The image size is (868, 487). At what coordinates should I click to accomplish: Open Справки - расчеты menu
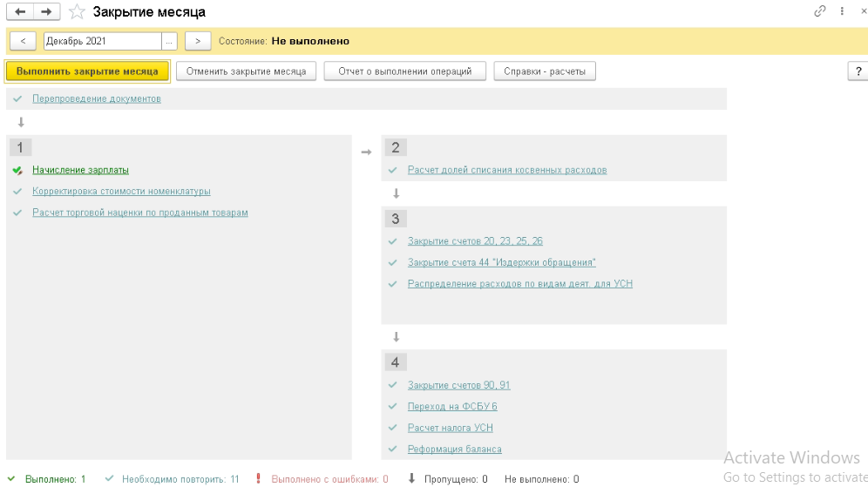545,71
